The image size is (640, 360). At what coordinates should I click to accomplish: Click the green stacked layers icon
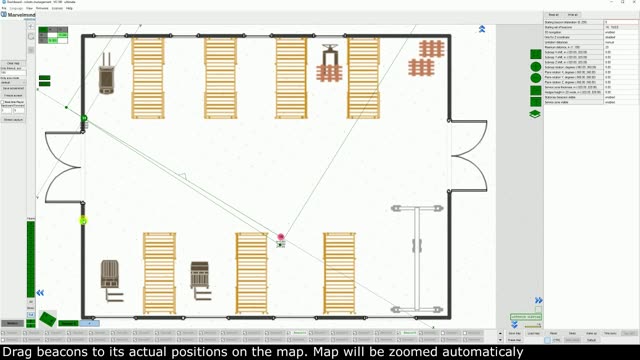point(535,114)
